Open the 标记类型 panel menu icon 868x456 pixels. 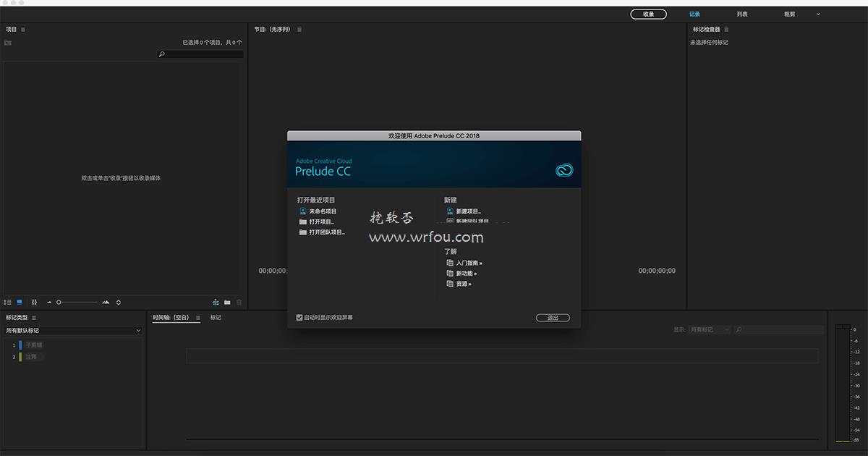click(x=33, y=318)
